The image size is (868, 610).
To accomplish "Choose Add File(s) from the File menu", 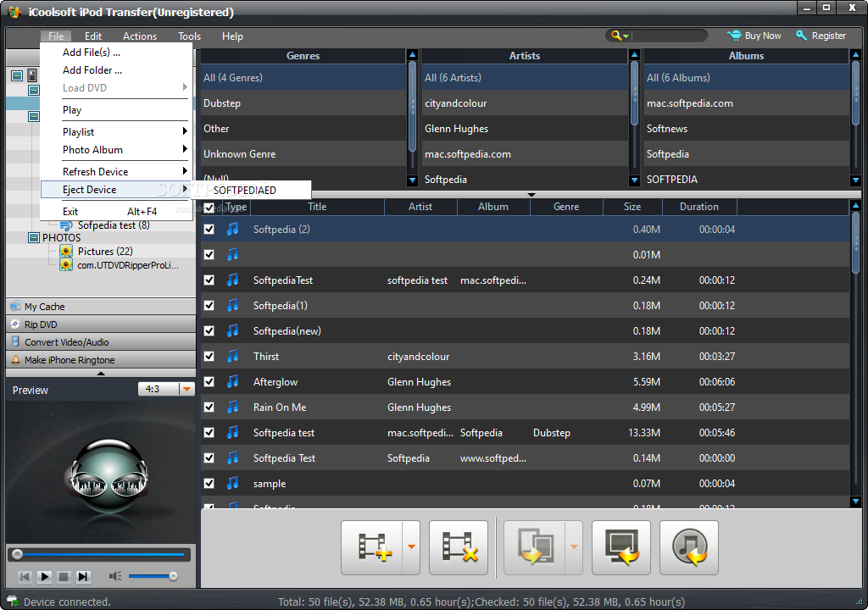I will pos(116,52).
